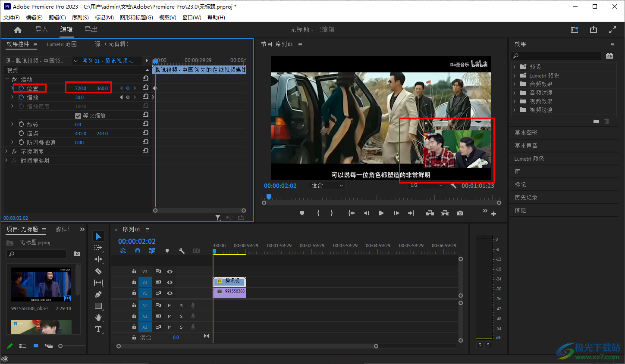625x364 pixels.
Task: Expand the Opacity effect section
Action: 6,151
